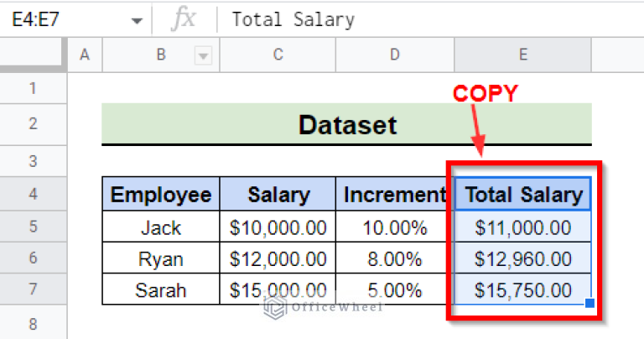Select column B header

click(161, 55)
